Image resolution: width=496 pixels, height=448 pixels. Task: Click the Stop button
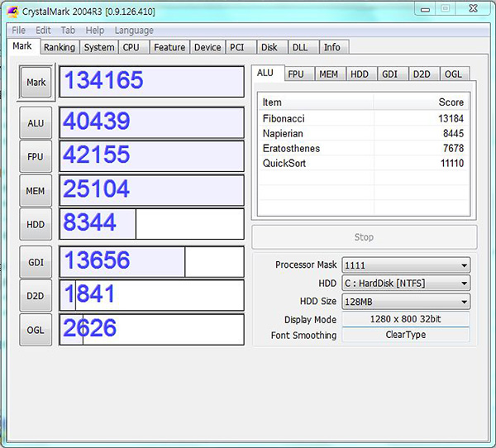click(x=364, y=237)
